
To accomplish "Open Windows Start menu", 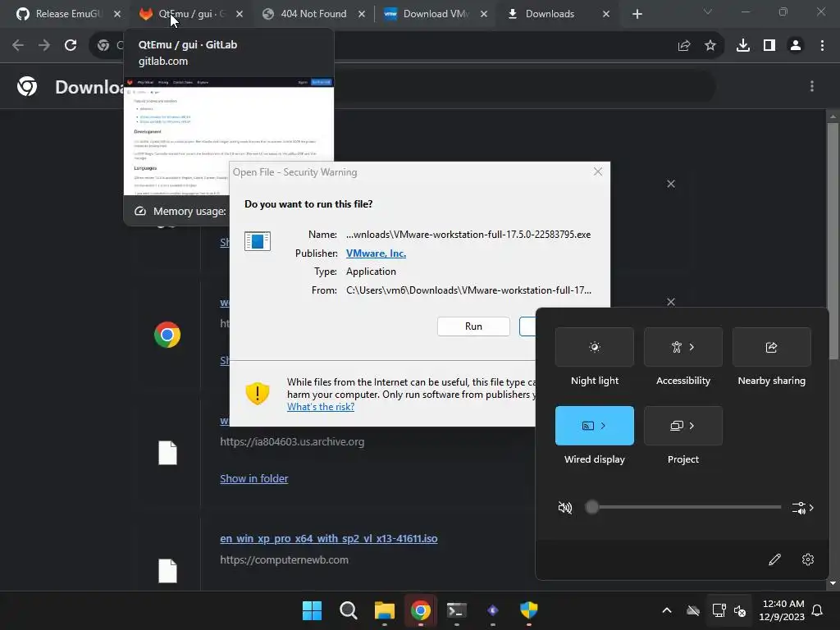I will pyautogui.click(x=312, y=610).
